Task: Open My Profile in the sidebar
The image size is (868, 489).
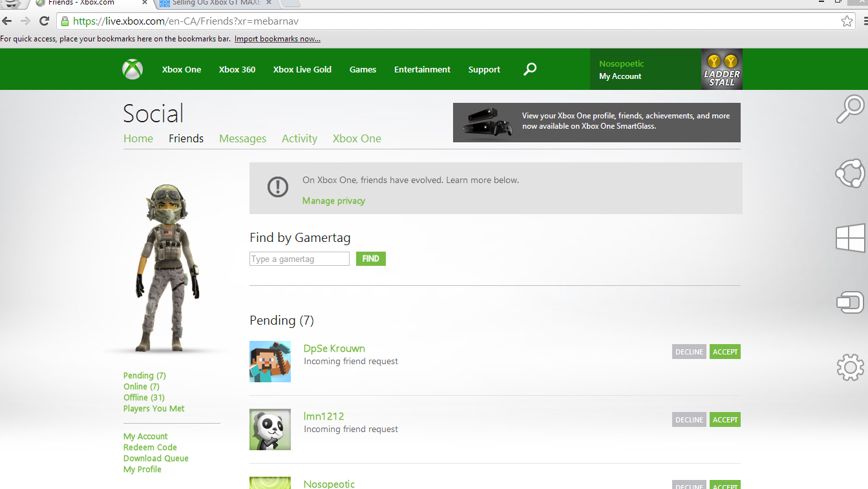Action: (x=142, y=469)
